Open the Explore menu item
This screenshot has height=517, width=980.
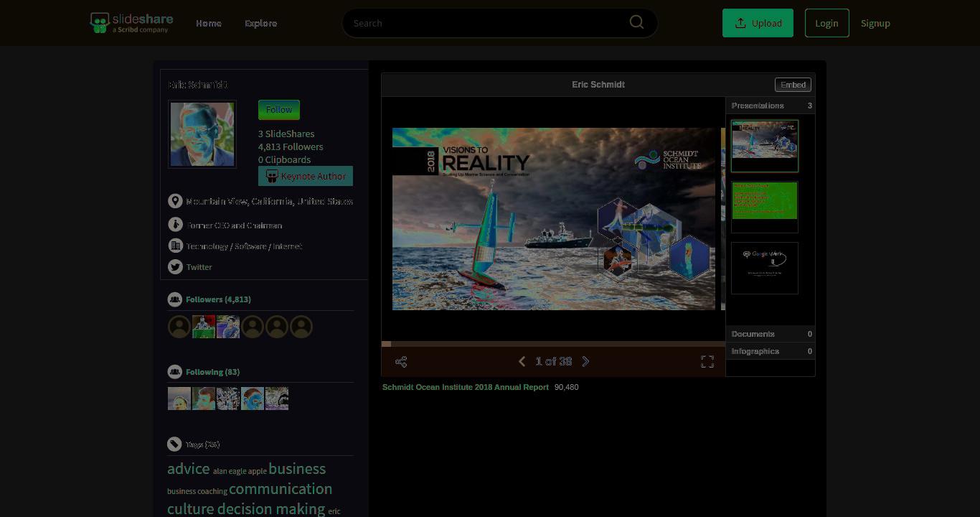tap(260, 23)
